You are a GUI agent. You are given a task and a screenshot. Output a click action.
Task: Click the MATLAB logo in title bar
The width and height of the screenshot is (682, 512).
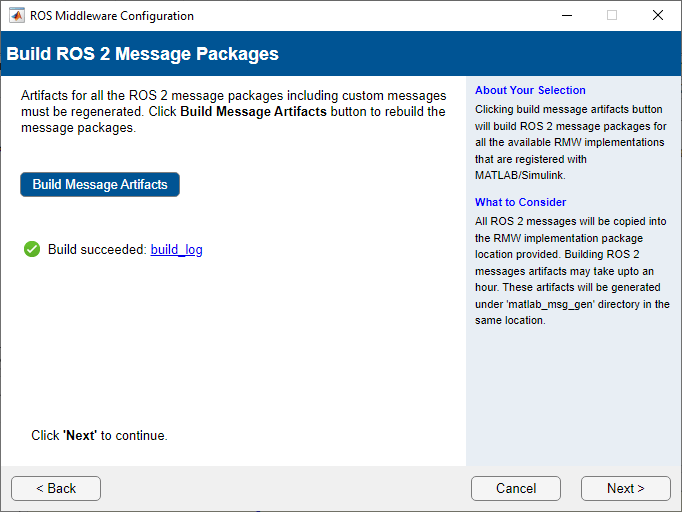(x=17, y=16)
